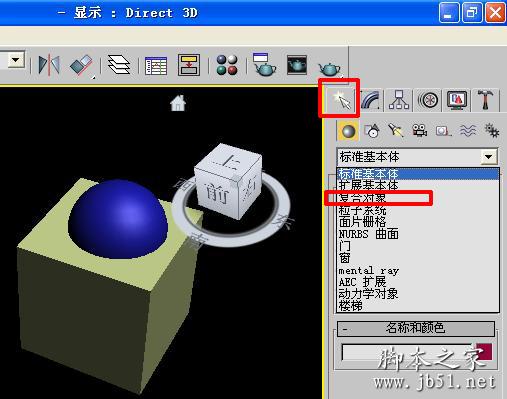Screen dimensions: 507x399
Task: Switch to the Create panel tab
Action: (x=341, y=99)
